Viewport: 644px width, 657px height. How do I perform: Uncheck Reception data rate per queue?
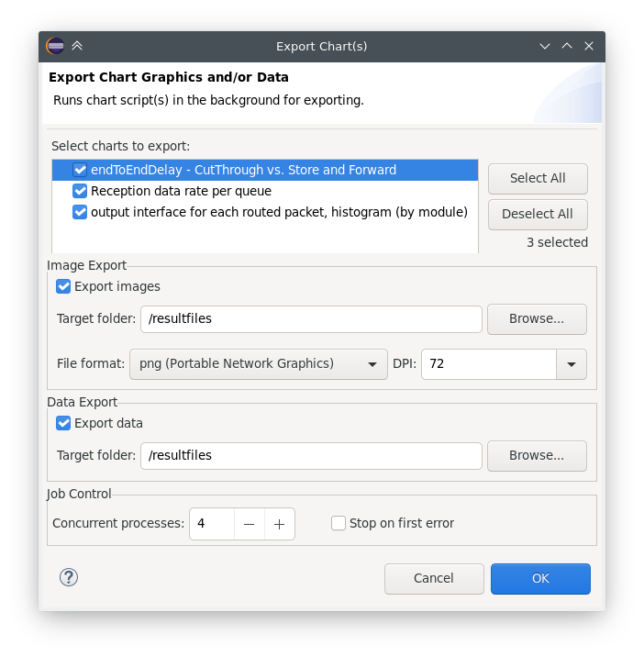(x=80, y=191)
